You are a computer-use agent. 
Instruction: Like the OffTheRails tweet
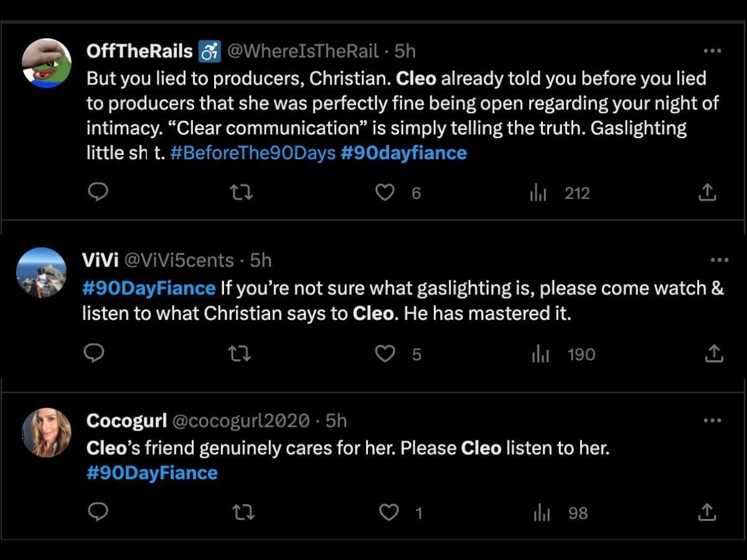(385, 194)
